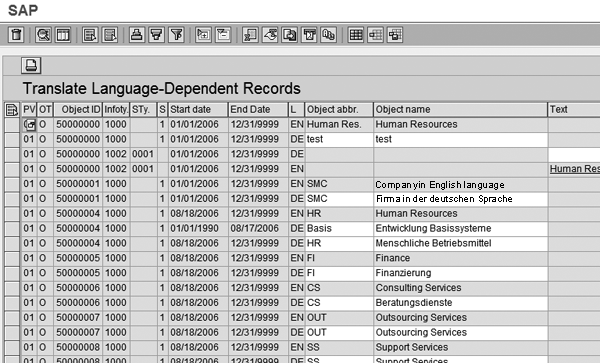600x363 pixels.
Task: Click the 'Firma in der deutschen Sprache' field
Action: pos(460,199)
